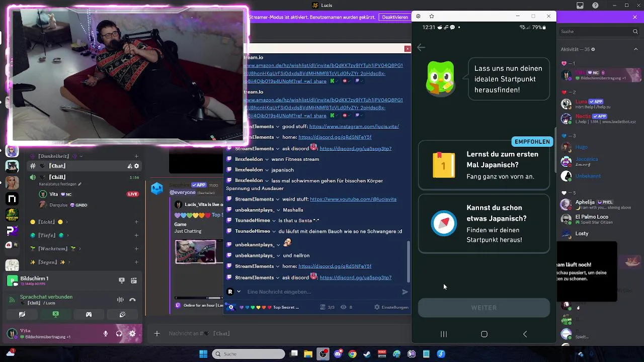Tap Android recent apps button
The height and width of the screenshot is (362, 644).
pyautogui.click(x=444, y=334)
